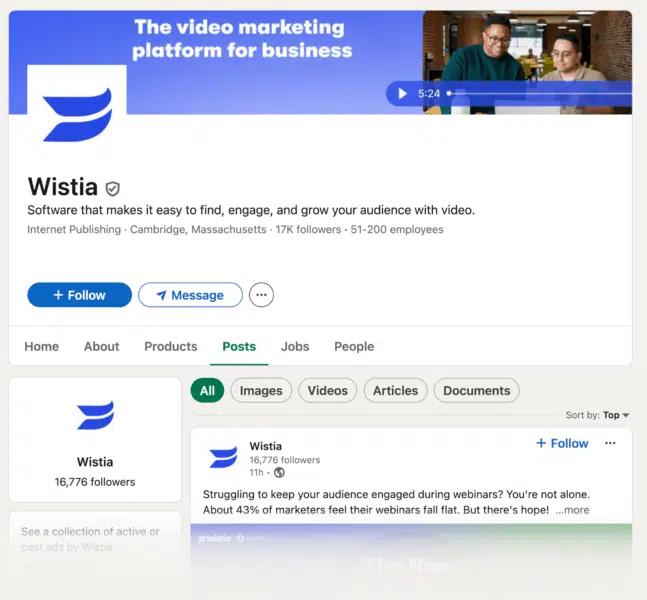Click the 17K followers text in the header
The image size is (647, 600).
pyautogui.click(x=308, y=229)
